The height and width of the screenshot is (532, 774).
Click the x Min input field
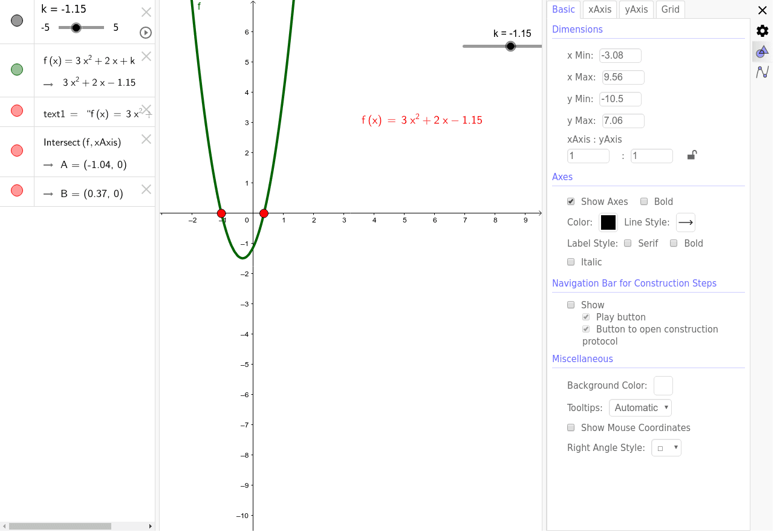(x=620, y=55)
